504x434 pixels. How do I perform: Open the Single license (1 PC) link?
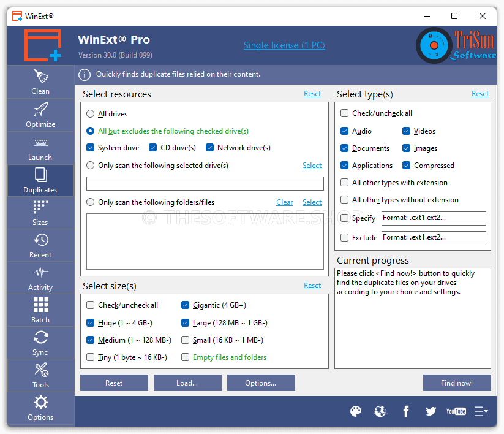(x=284, y=45)
